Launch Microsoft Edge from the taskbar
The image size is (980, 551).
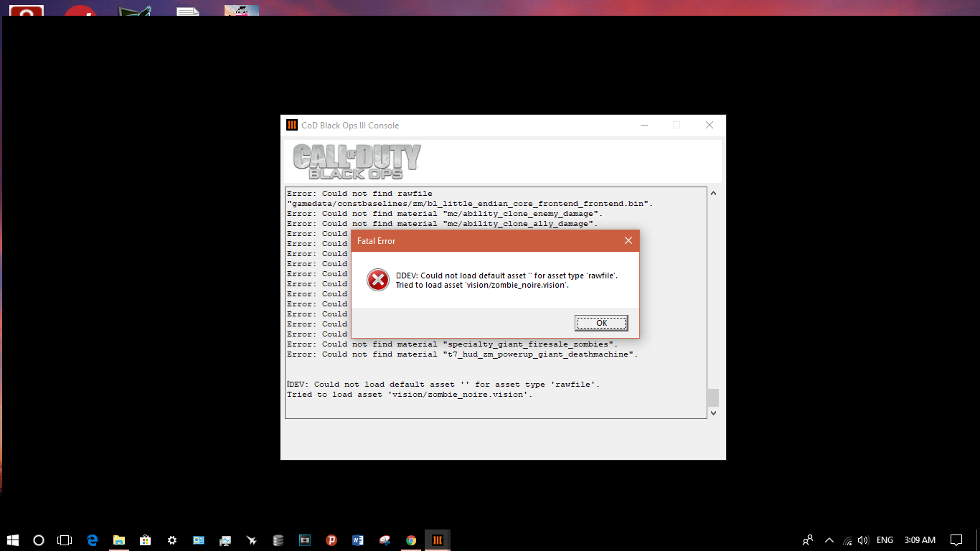click(92, 540)
